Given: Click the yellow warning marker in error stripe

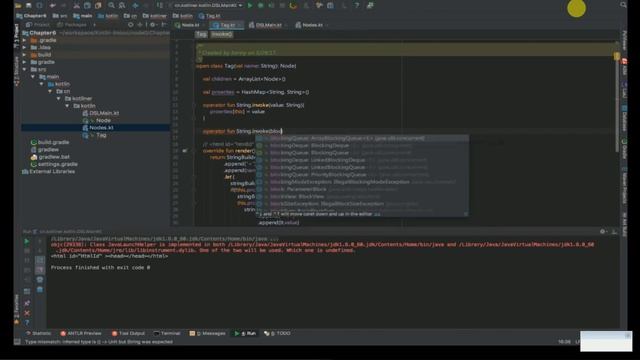Looking at the screenshot, I should click(x=617, y=56).
